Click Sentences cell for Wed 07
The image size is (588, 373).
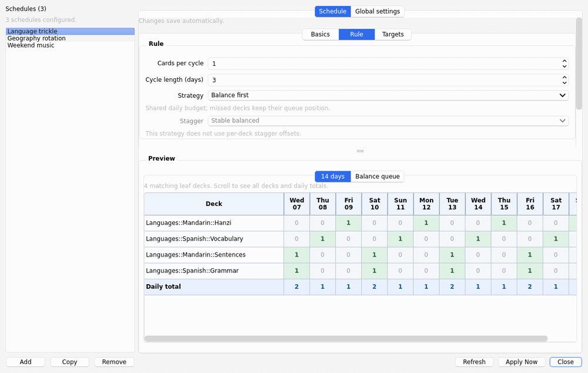tap(296, 255)
